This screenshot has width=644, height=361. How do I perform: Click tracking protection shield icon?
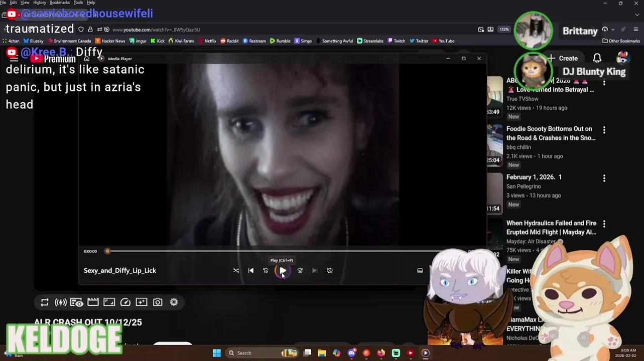coord(81,30)
